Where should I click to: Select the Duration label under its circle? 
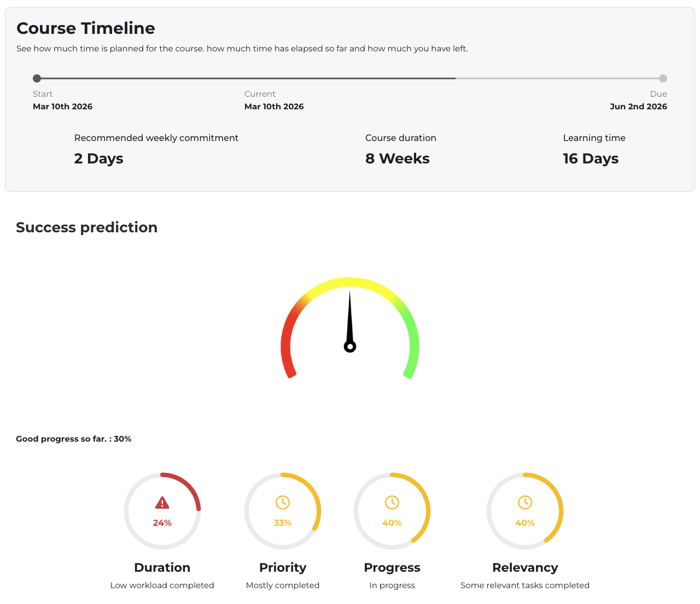pyautogui.click(x=162, y=567)
